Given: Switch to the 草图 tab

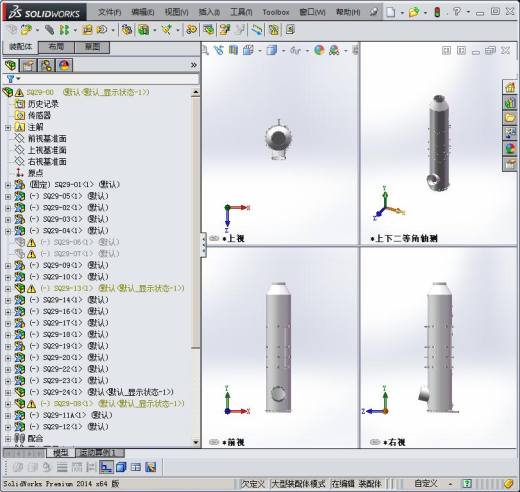Looking at the screenshot, I should 92,47.
